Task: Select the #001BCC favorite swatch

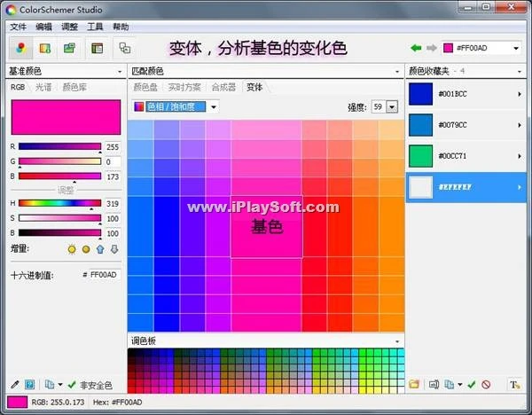Action: [x=420, y=94]
